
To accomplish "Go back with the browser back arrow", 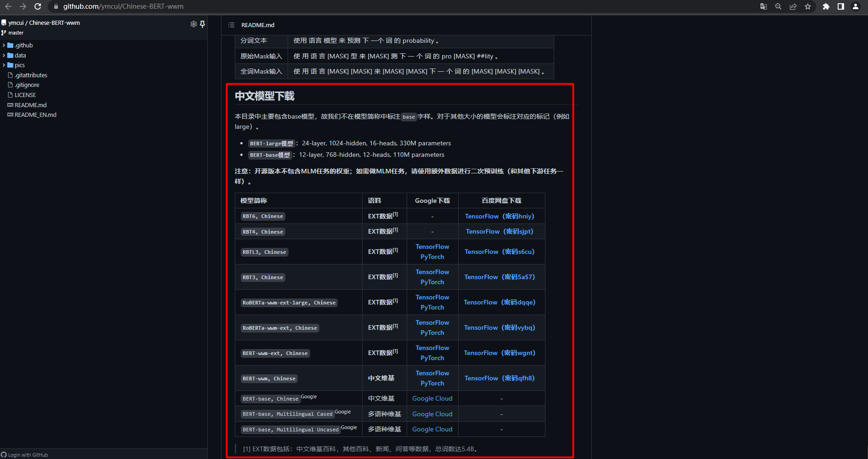I will coord(8,6).
